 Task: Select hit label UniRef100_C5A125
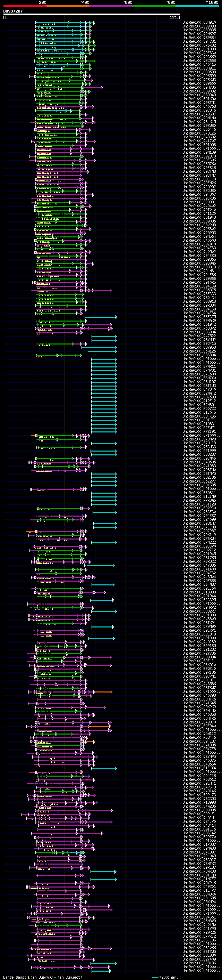point(199,351)
